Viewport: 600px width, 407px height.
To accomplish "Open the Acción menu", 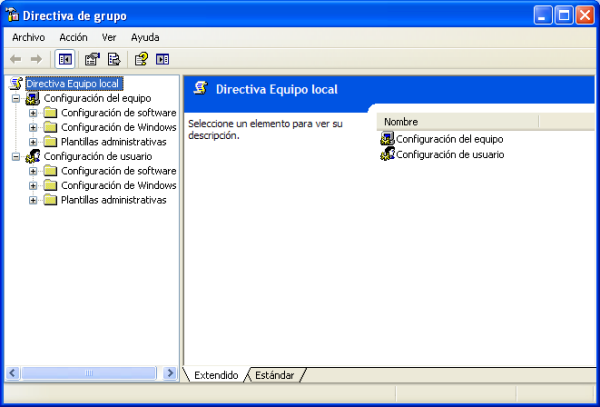I will [73, 37].
